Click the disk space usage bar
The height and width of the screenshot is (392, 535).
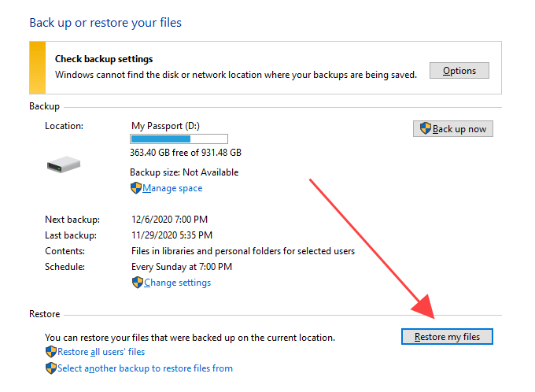[x=179, y=139]
